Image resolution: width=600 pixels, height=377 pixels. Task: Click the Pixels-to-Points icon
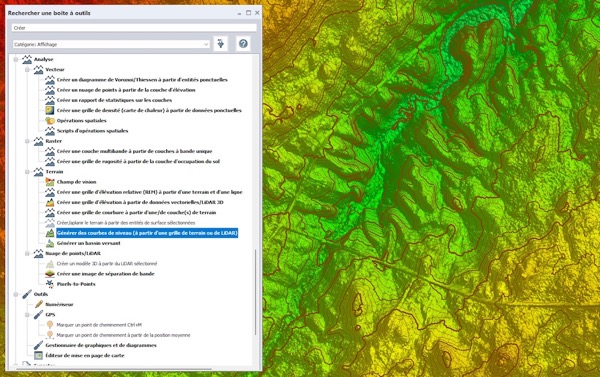(x=50, y=284)
